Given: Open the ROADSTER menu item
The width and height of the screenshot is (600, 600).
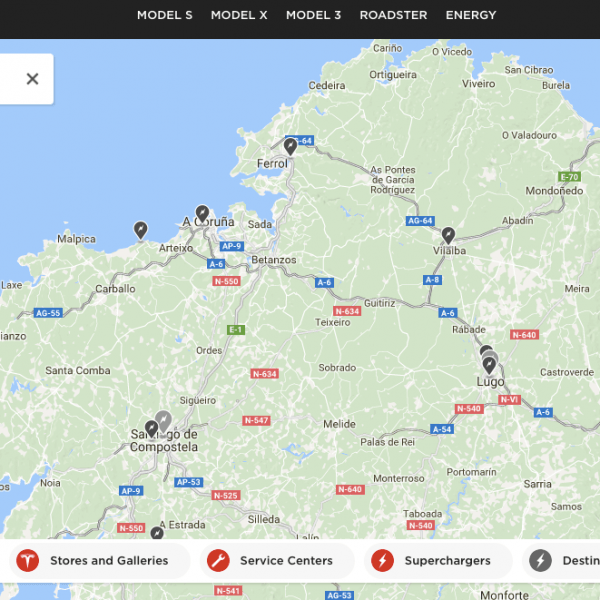Looking at the screenshot, I should [x=393, y=15].
